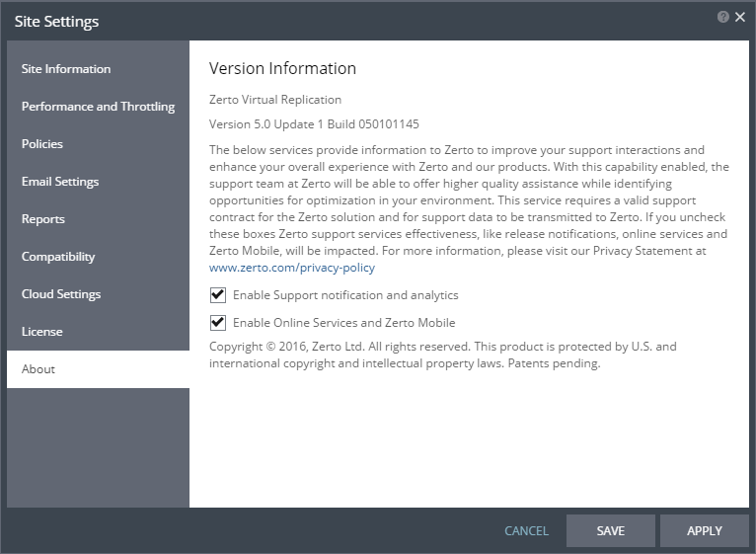Screen dimensions: 756x554
Task: Close the Site Settings dialog
Action: coord(740,17)
